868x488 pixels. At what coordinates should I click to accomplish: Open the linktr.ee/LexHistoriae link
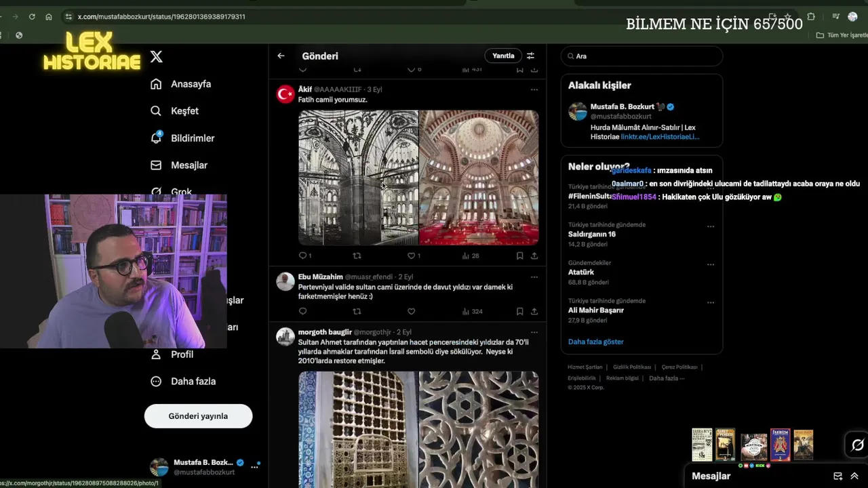point(660,137)
